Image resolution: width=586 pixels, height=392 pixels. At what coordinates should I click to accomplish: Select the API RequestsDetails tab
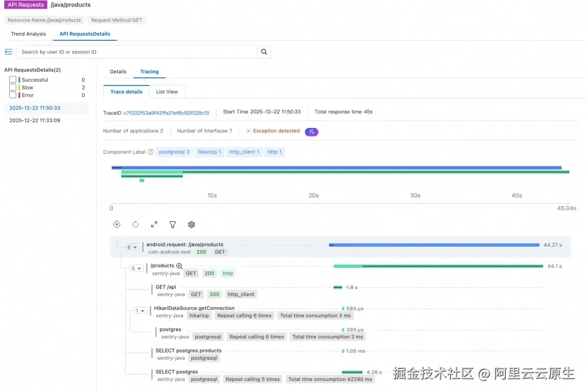click(85, 34)
